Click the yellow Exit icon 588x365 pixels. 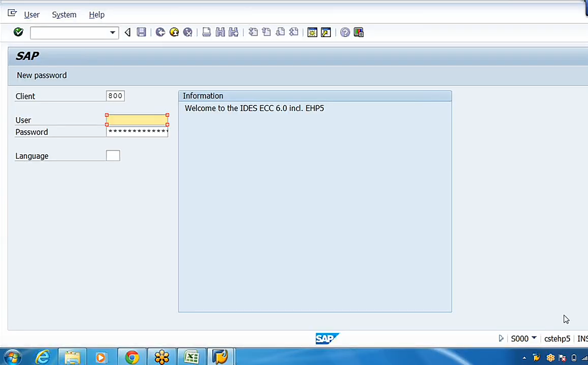click(x=174, y=32)
